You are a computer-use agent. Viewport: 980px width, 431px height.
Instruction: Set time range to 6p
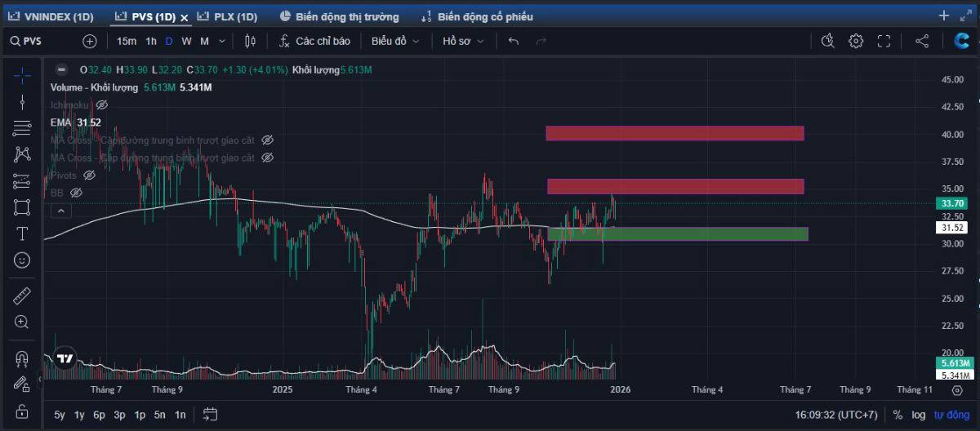99,414
